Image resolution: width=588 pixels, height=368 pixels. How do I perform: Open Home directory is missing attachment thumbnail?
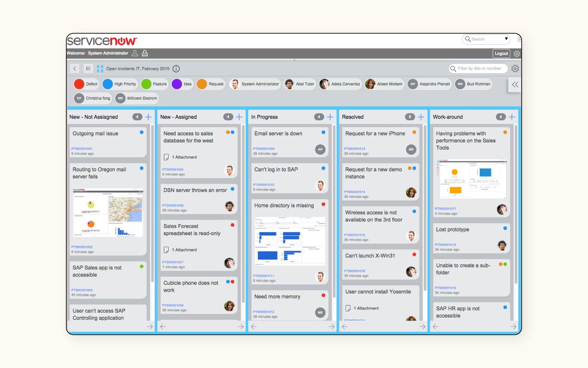click(x=290, y=241)
